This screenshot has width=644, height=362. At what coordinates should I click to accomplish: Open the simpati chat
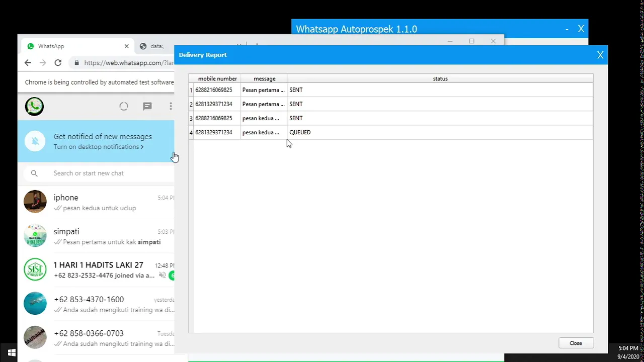click(x=96, y=236)
